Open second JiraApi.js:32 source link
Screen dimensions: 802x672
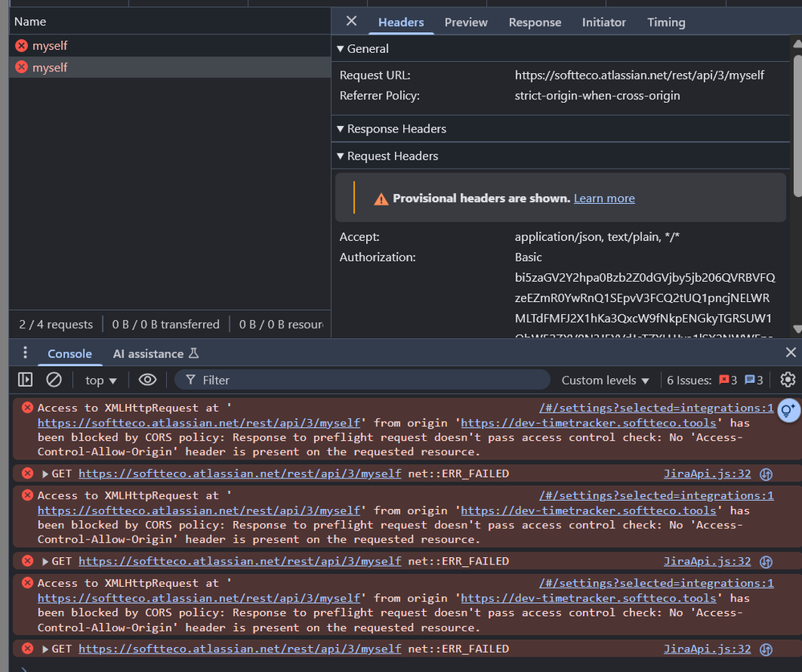tap(707, 561)
